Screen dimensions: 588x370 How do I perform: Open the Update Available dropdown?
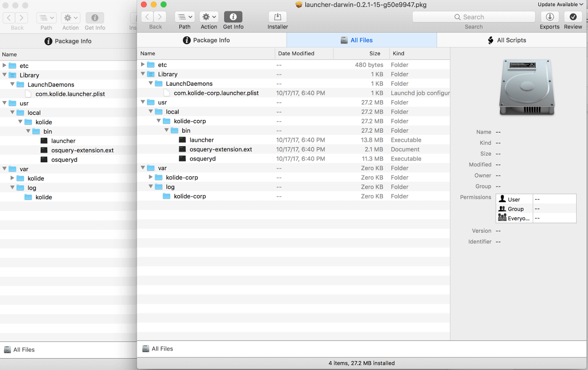[x=560, y=4]
